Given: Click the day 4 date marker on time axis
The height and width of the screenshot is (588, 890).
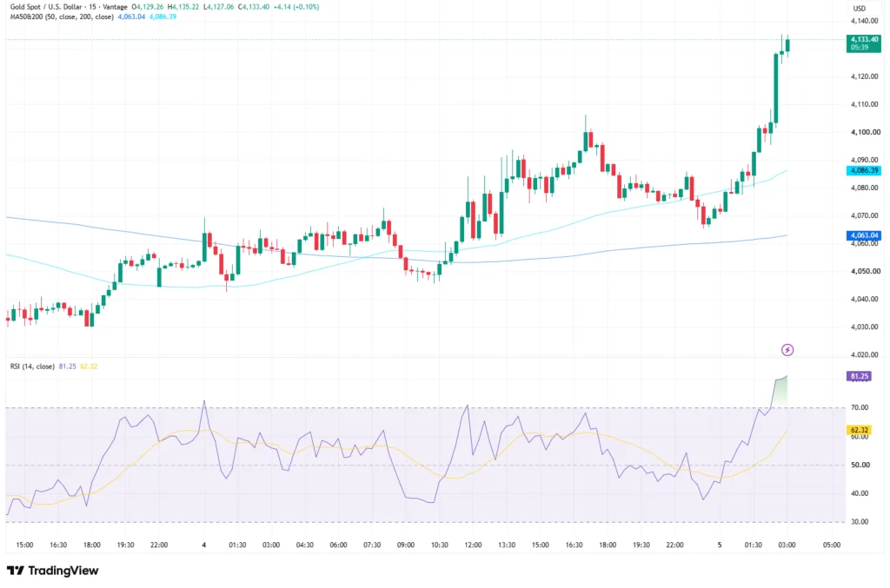Looking at the screenshot, I should tap(203, 545).
